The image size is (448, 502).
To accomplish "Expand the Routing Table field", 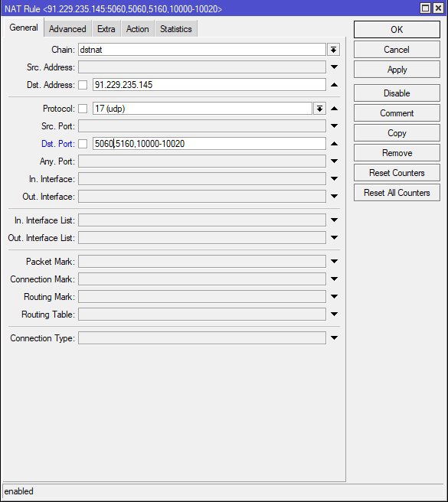I will pos(334,314).
